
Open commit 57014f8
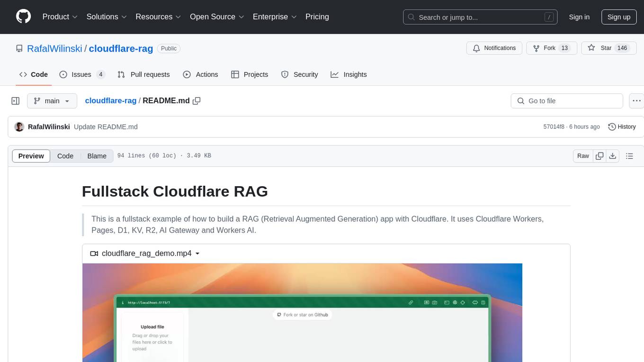pyautogui.click(x=554, y=127)
